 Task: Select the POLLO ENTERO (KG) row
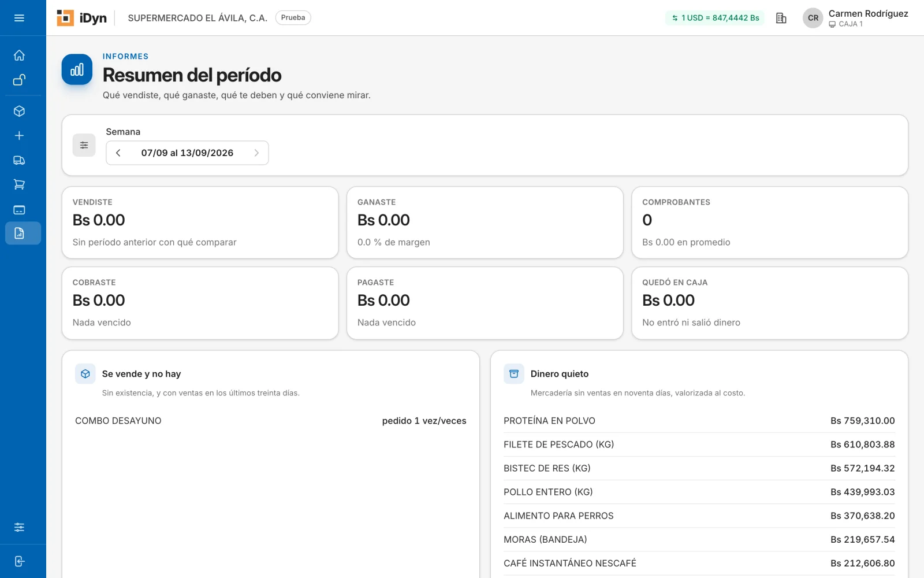click(699, 492)
